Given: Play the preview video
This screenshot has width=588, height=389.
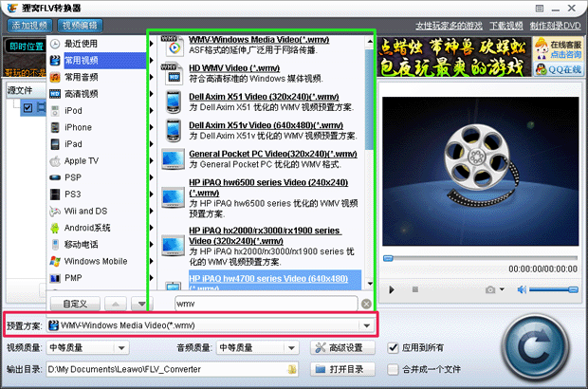Looking at the screenshot, I should tap(392, 289).
